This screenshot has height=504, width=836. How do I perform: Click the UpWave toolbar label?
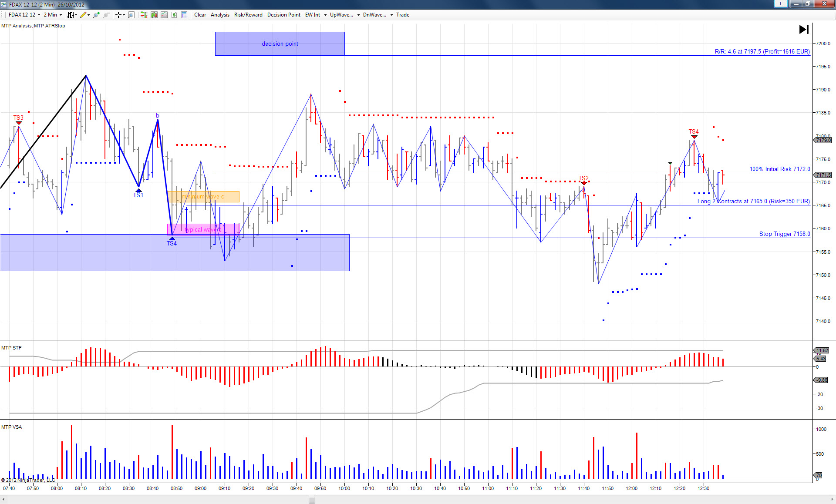(341, 15)
